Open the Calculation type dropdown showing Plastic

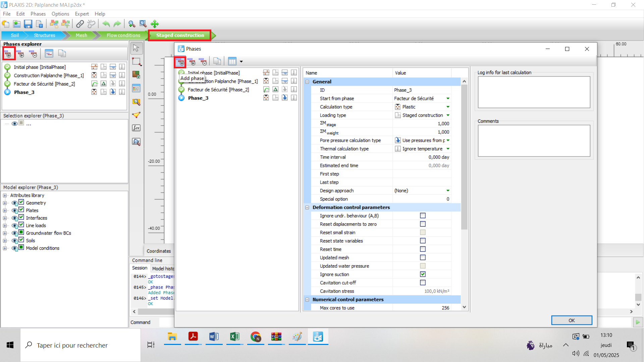[448, 107]
